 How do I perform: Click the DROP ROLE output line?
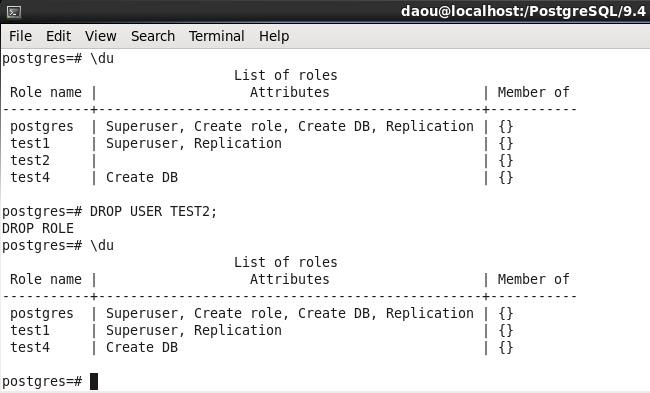[x=38, y=228]
